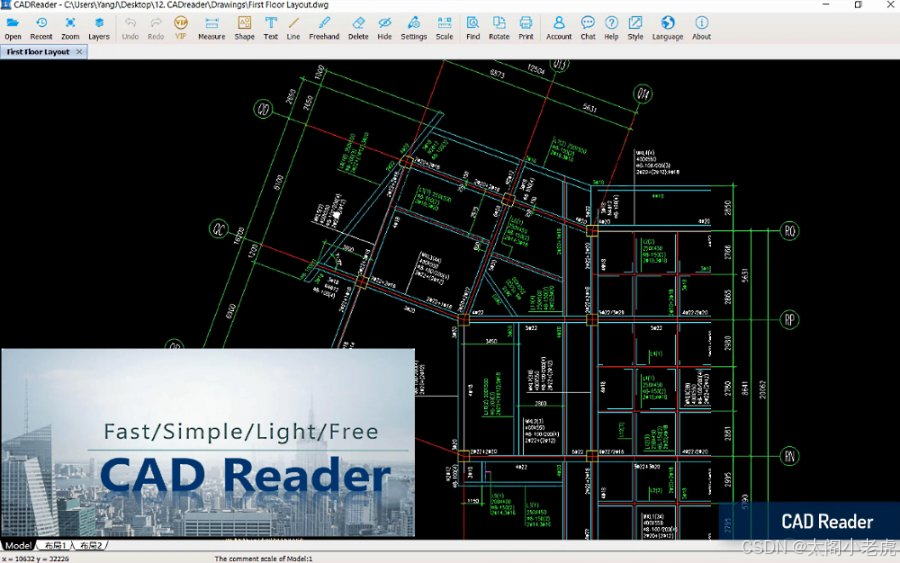Switch to the 布局2 layout tab

[x=91, y=545]
